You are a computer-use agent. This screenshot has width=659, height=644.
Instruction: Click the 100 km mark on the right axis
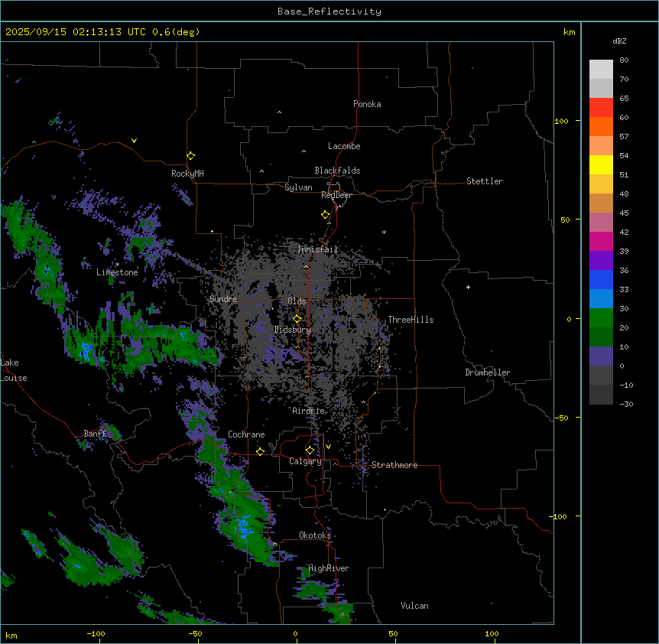pos(561,121)
